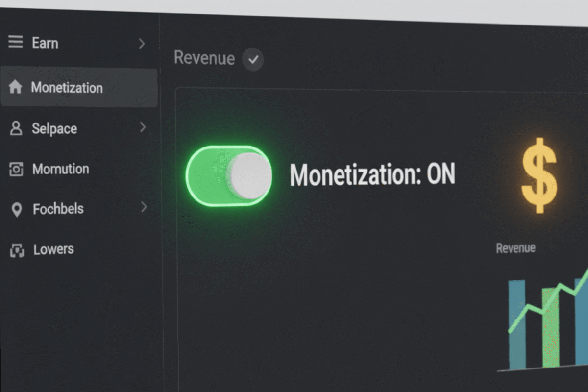Click the home icon next to Monetization
This screenshot has height=392, width=588.
point(16,88)
